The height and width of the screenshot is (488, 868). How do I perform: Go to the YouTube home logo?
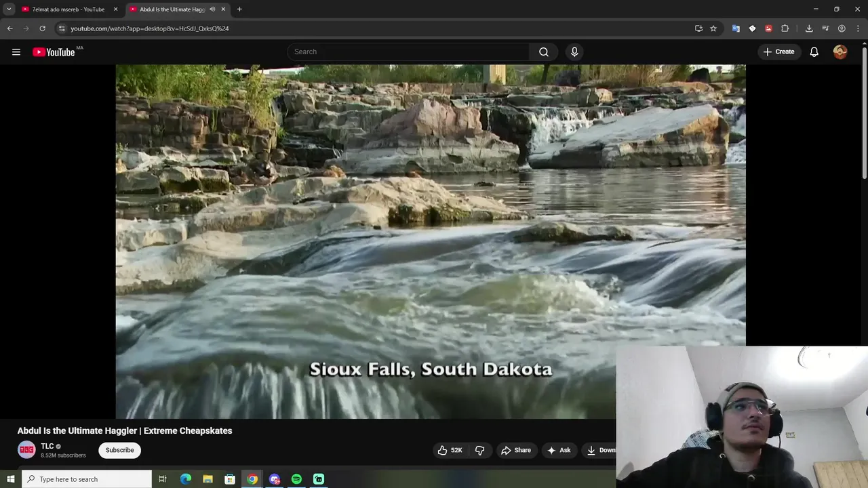(x=54, y=52)
